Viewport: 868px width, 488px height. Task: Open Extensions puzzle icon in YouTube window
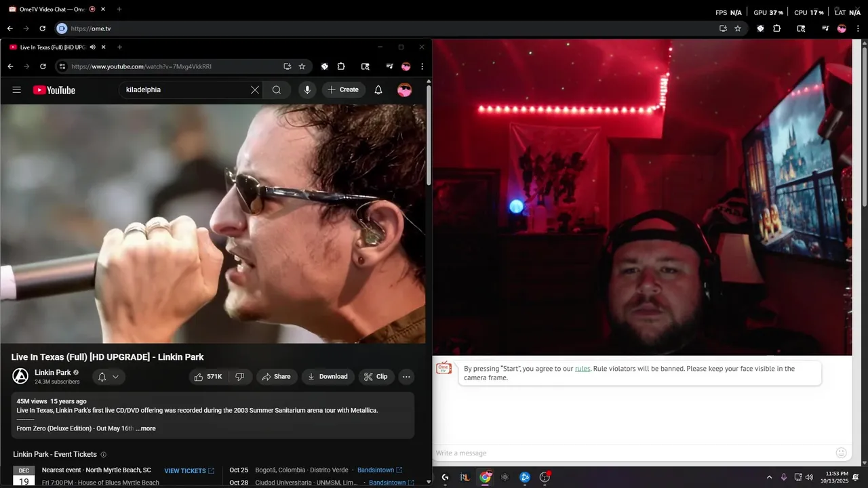pyautogui.click(x=341, y=66)
